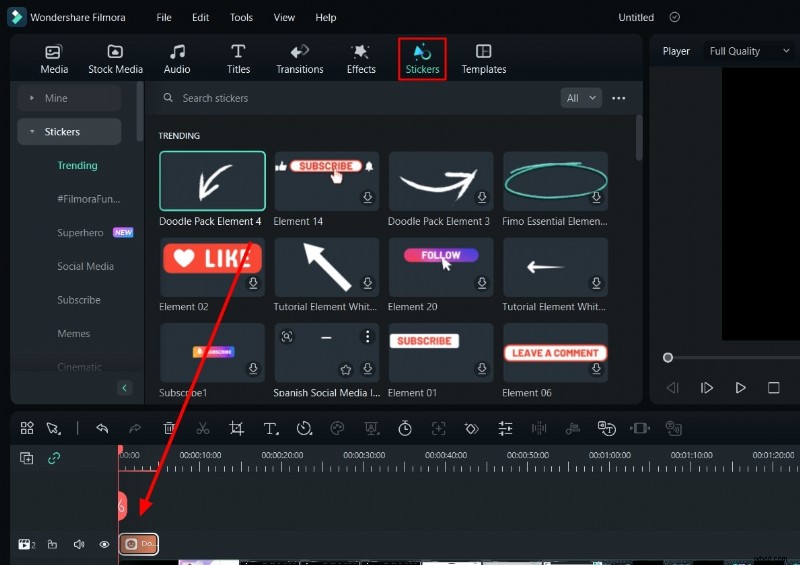Add text with the Text tool

270,428
